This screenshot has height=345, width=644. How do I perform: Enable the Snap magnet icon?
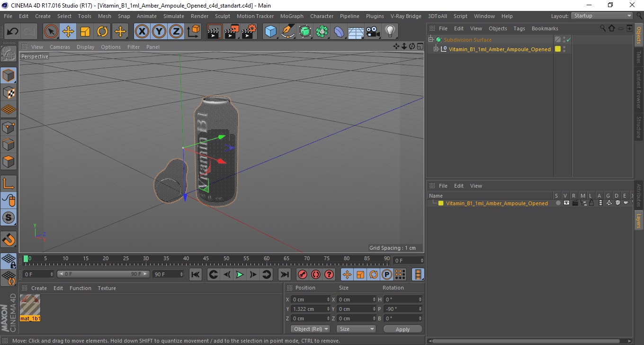[x=9, y=239]
